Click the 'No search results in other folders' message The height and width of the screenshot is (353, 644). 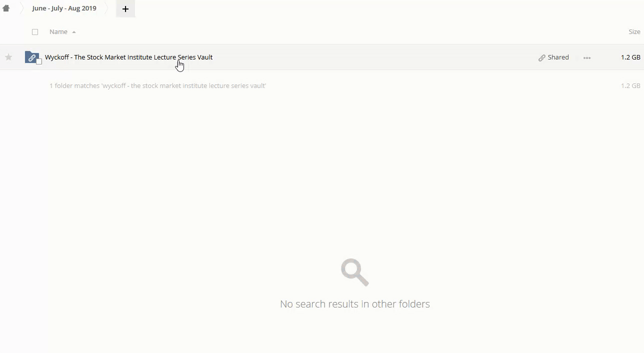(354, 304)
